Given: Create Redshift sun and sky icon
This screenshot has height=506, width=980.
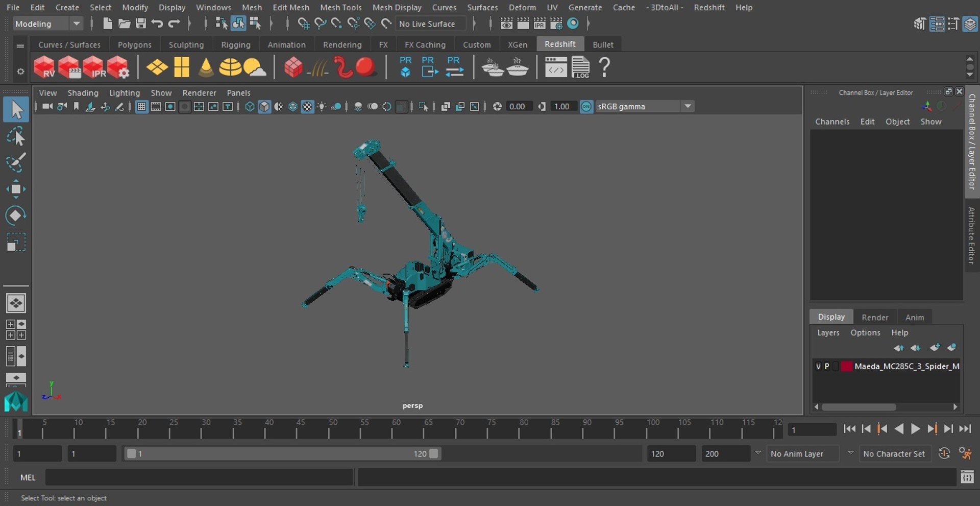Looking at the screenshot, I should click(x=254, y=67).
